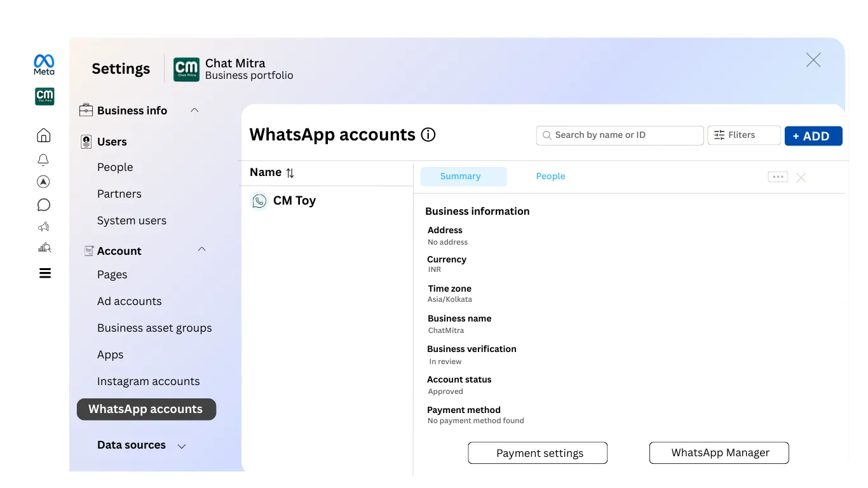Expand the Data sources section
Screen dimensions: 868x488
pos(181,445)
